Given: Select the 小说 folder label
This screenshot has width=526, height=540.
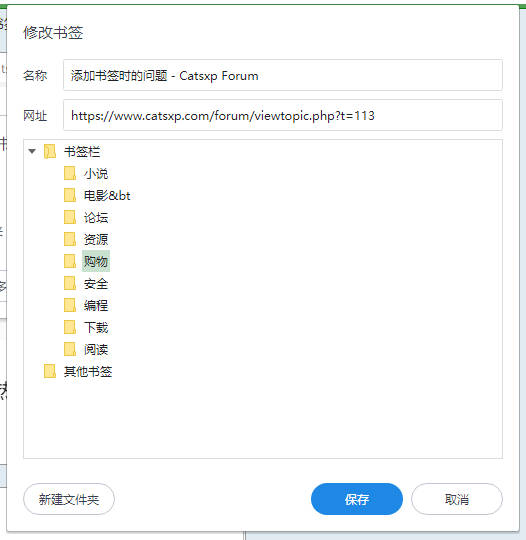Looking at the screenshot, I should point(96,174).
